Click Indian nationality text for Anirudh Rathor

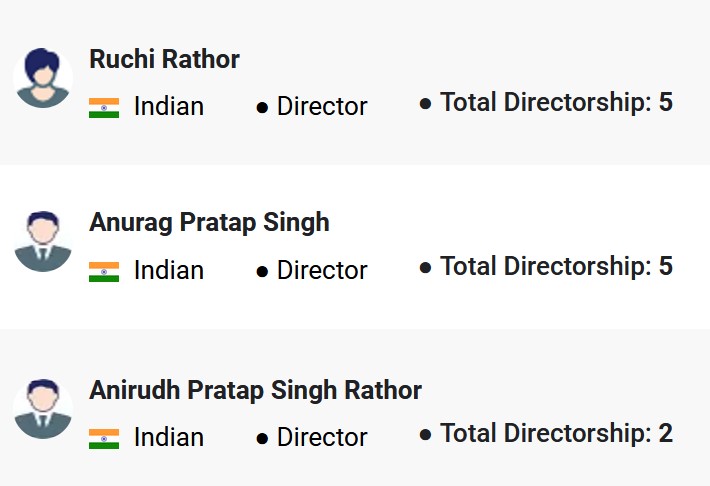(x=169, y=437)
